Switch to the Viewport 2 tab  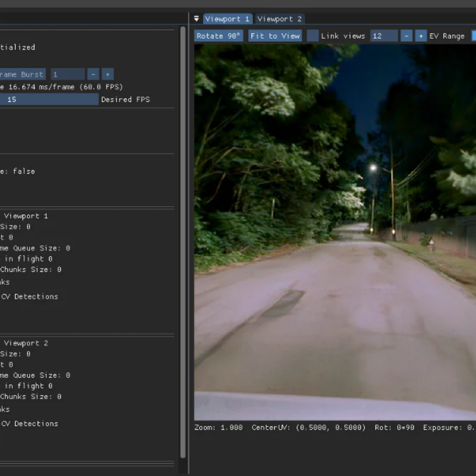pyautogui.click(x=279, y=18)
